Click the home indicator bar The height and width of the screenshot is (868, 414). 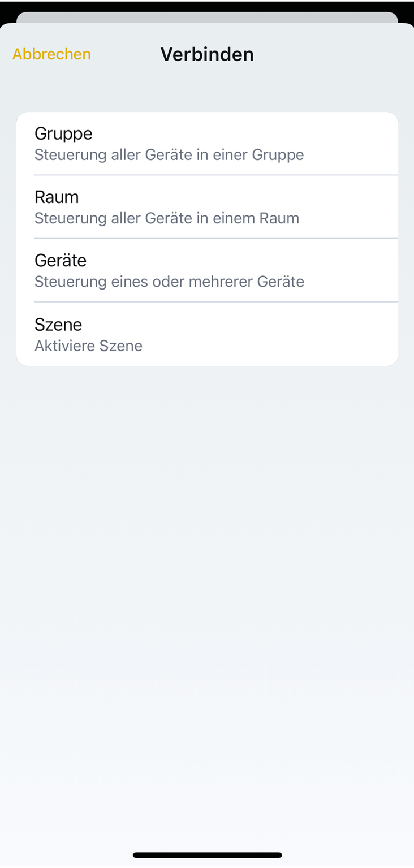pos(207,855)
